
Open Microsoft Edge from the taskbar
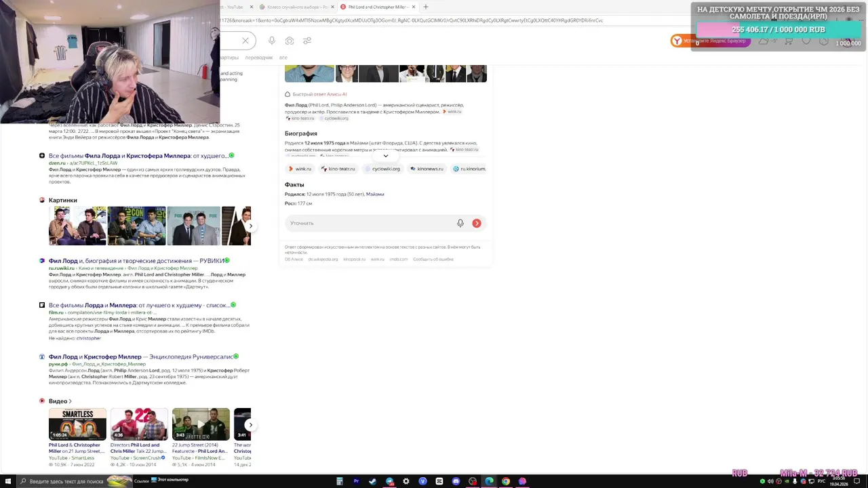click(489, 481)
